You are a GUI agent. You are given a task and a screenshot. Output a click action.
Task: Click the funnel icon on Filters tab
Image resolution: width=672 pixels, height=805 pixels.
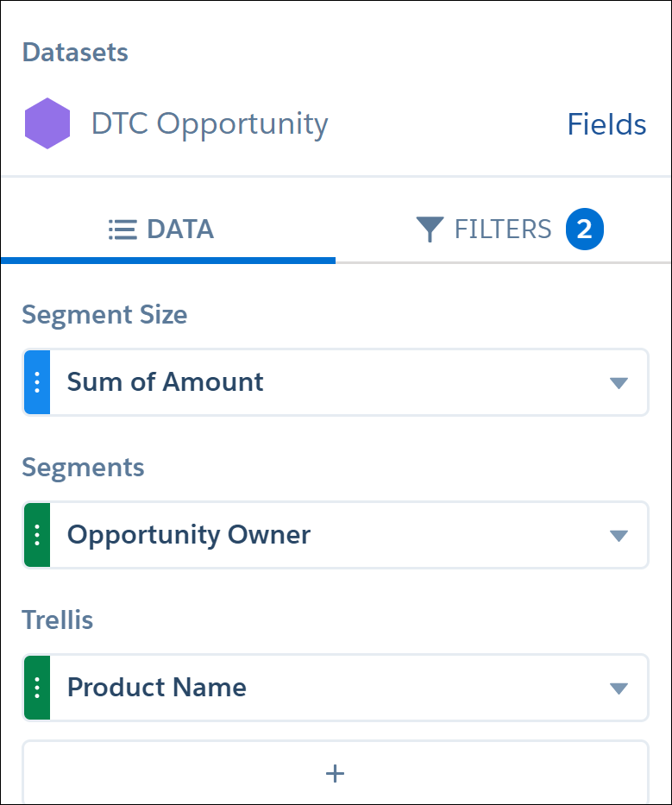pyautogui.click(x=430, y=229)
